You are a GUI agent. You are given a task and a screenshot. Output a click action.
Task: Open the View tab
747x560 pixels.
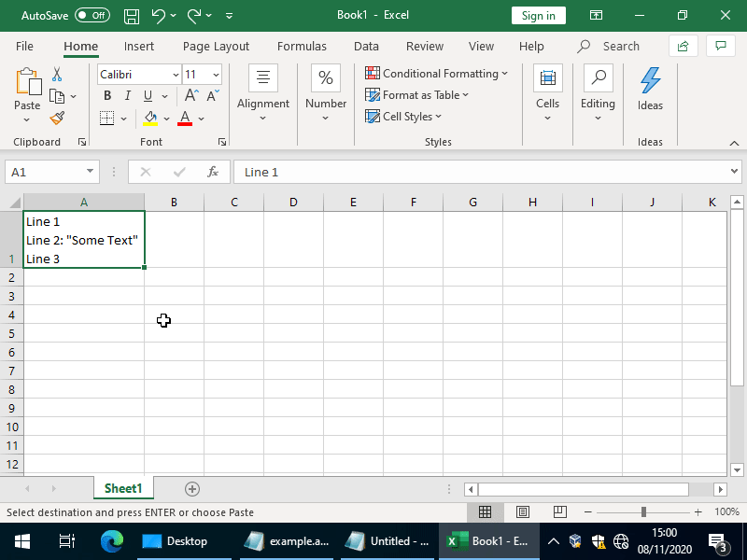(x=481, y=46)
